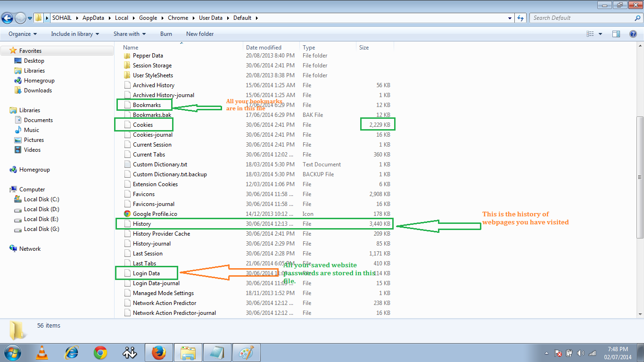Show the preview pane
This screenshot has width=644, height=362.
[x=616, y=34]
